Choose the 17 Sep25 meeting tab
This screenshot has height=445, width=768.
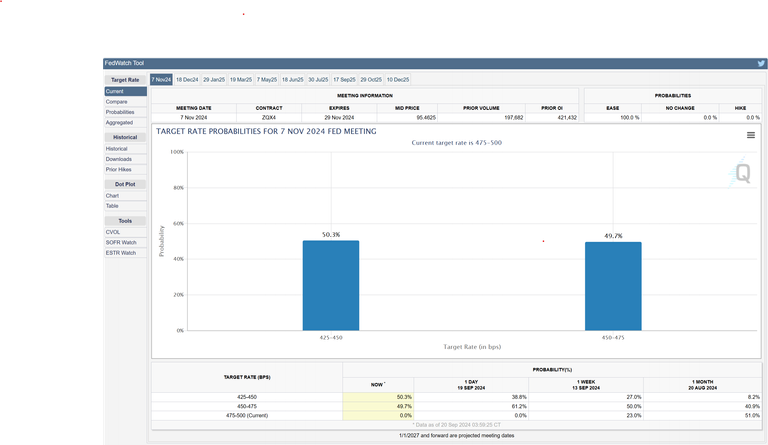[x=344, y=79]
